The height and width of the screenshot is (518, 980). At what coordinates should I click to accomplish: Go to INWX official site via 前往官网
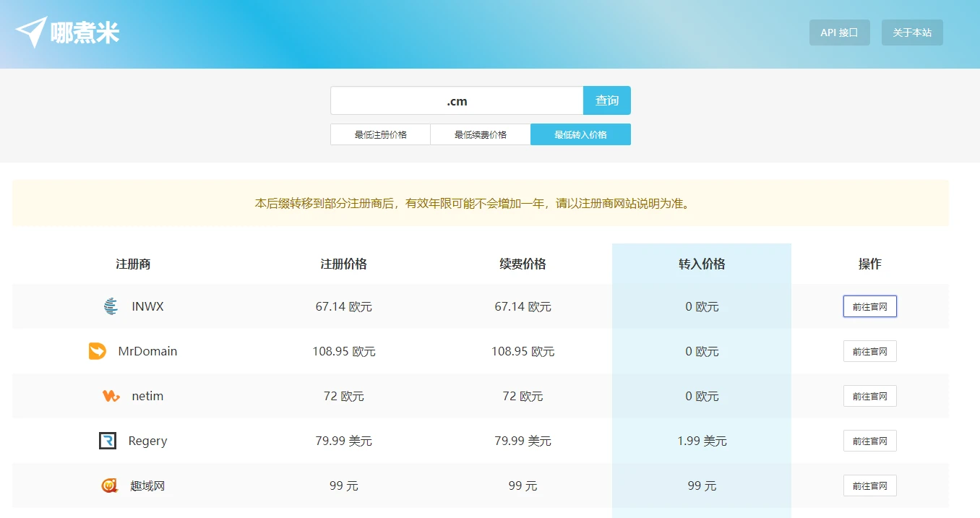point(869,306)
